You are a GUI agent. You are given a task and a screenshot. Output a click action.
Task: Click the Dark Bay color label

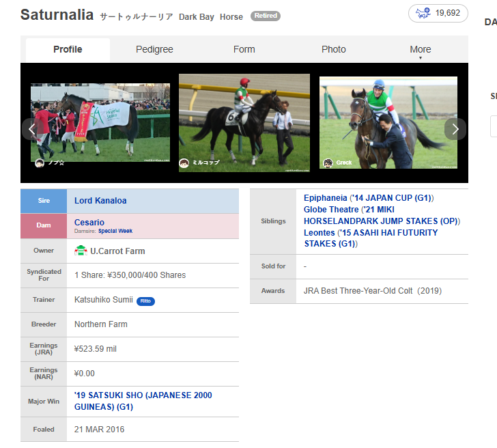click(197, 17)
